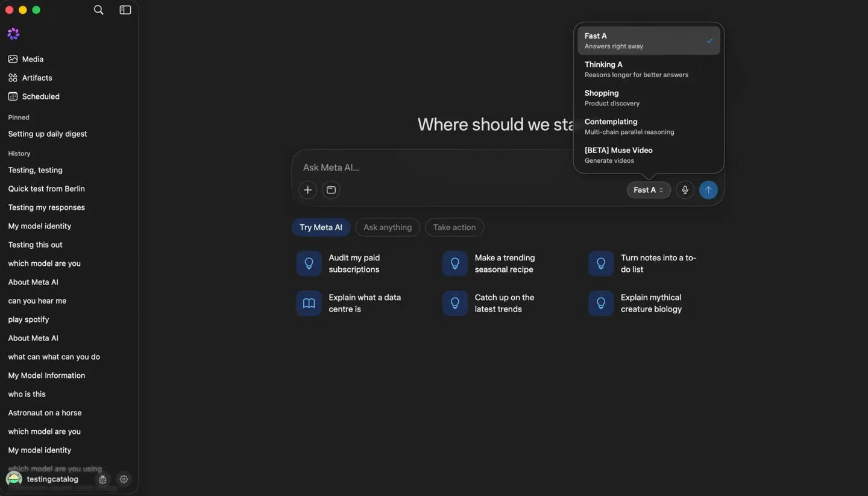Click the book icon for Explain what a data centre is
The height and width of the screenshot is (496, 868).
[309, 303]
